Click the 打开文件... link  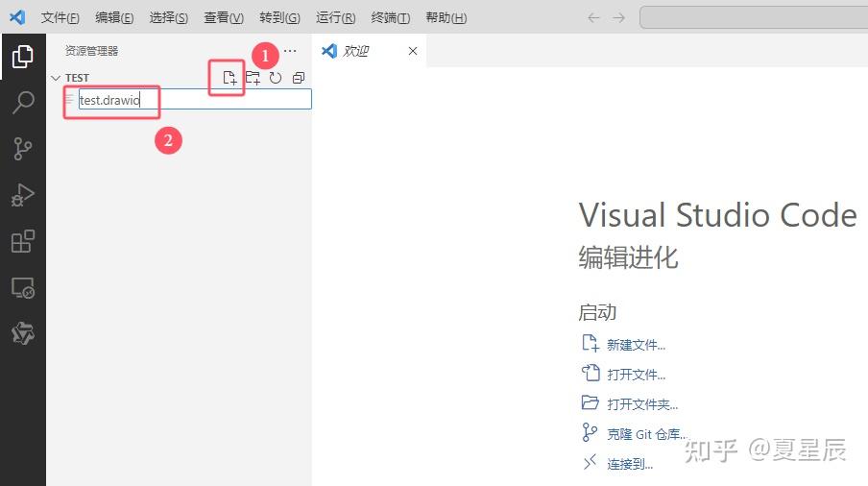tap(636, 375)
